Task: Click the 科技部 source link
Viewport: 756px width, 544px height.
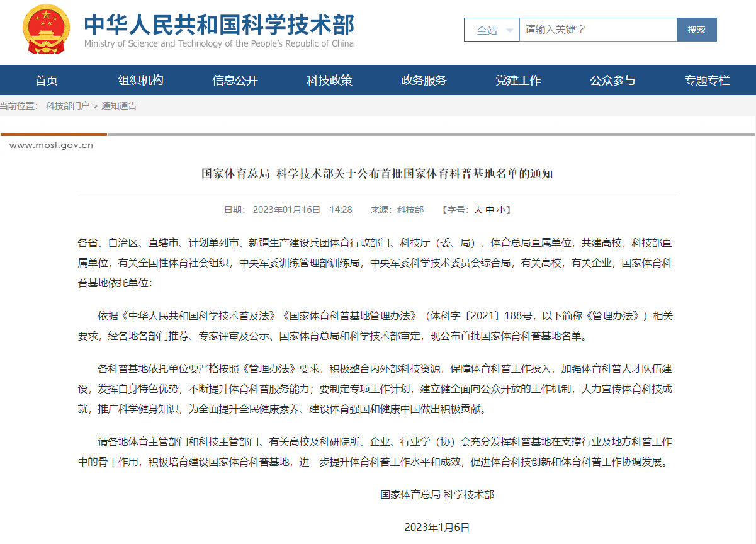Action: 410,210
